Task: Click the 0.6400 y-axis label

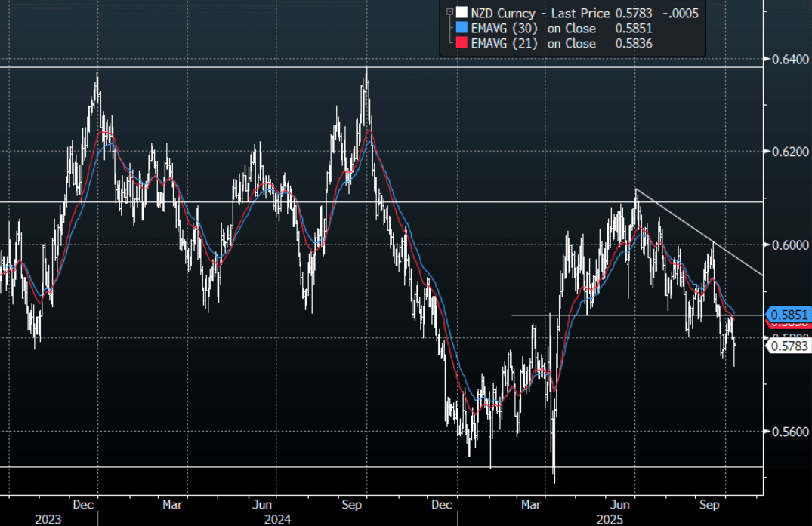Action: click(x=786, y=59)
